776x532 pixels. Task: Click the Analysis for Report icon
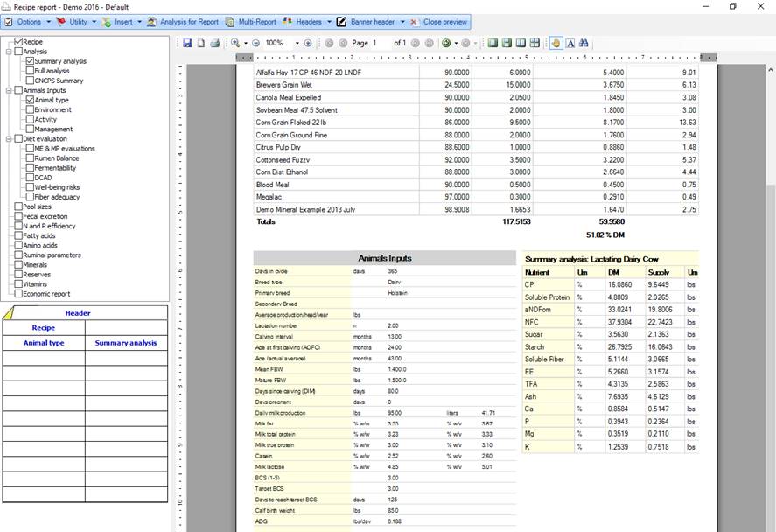coord(151,22)
